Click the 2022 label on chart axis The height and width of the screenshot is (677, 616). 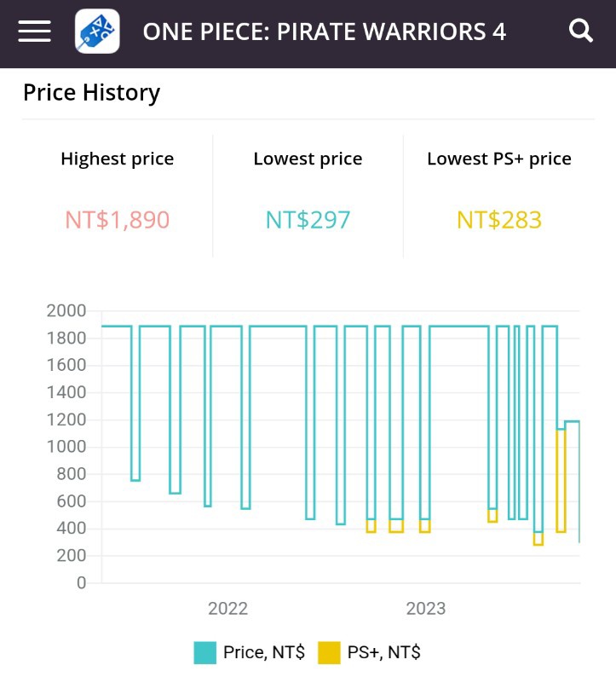(x=227, y=609)
